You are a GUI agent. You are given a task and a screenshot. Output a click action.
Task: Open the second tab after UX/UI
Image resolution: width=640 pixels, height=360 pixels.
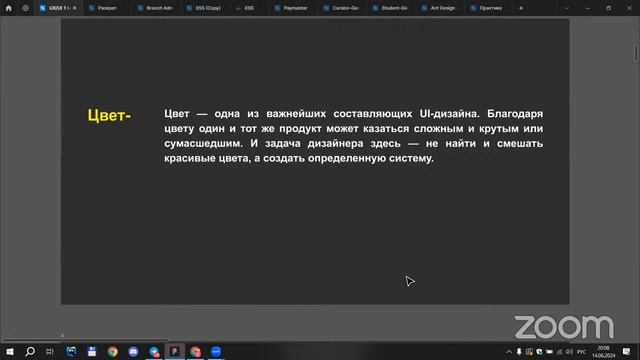coord(156,8)
